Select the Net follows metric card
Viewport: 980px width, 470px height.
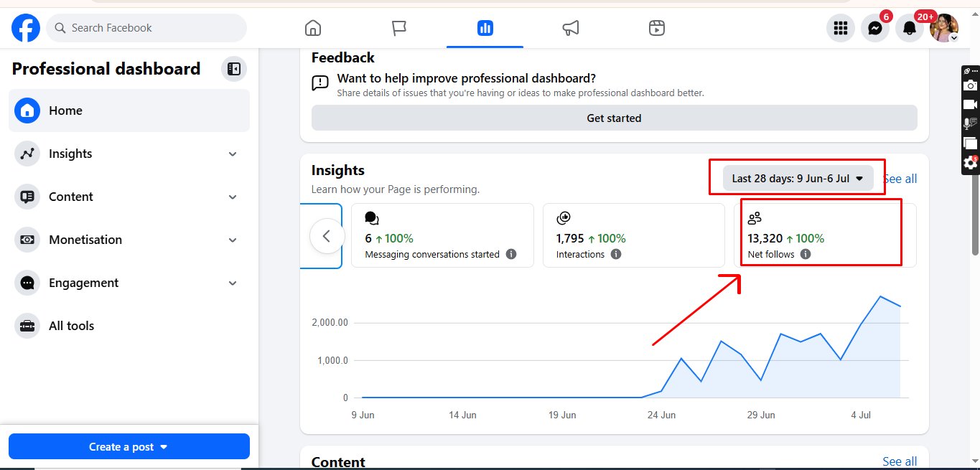[x=825, y=235]
